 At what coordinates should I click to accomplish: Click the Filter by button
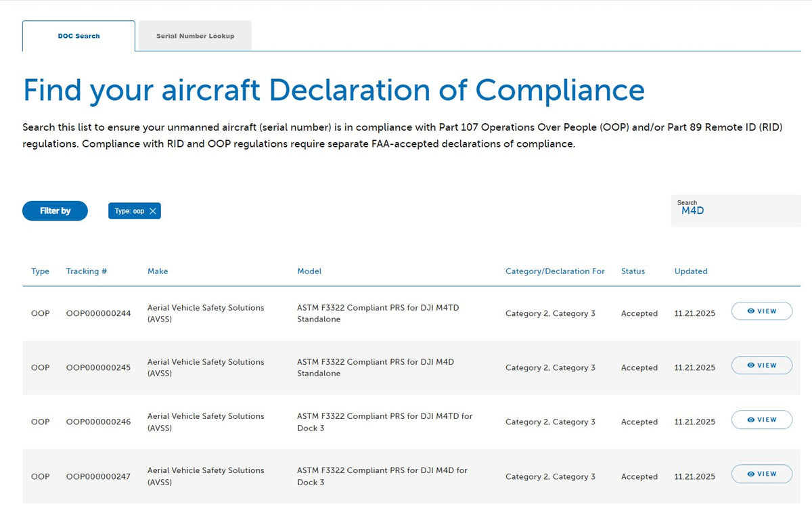tap(55, 211)
